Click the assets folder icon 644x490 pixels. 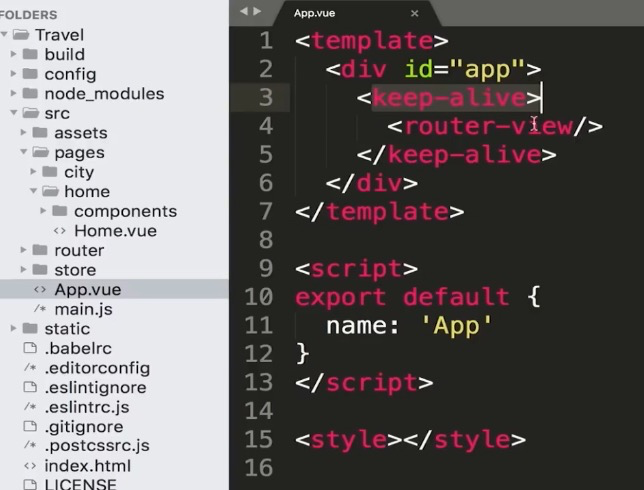pos(40,132)
